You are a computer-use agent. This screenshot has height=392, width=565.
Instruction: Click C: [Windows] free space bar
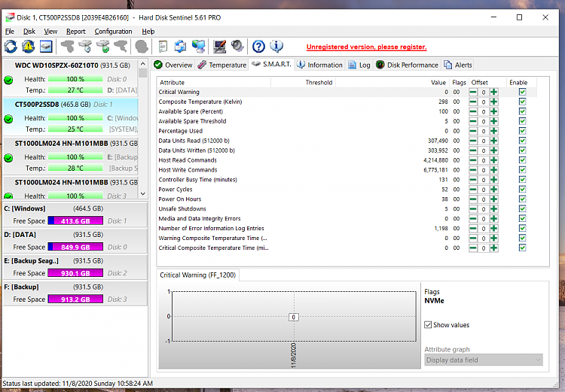tap(75, 220)
